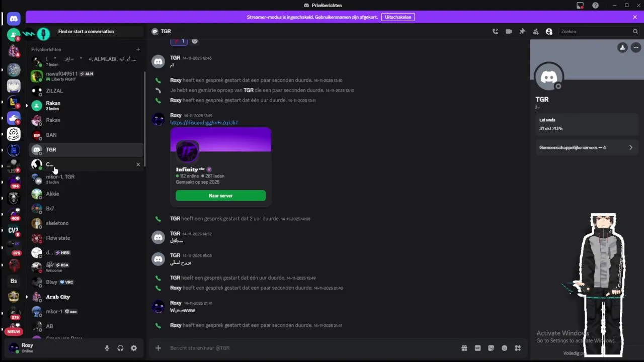This screenshot has width=644, height=362.
Task: Open the GIF picker
Action: [477, 348]
